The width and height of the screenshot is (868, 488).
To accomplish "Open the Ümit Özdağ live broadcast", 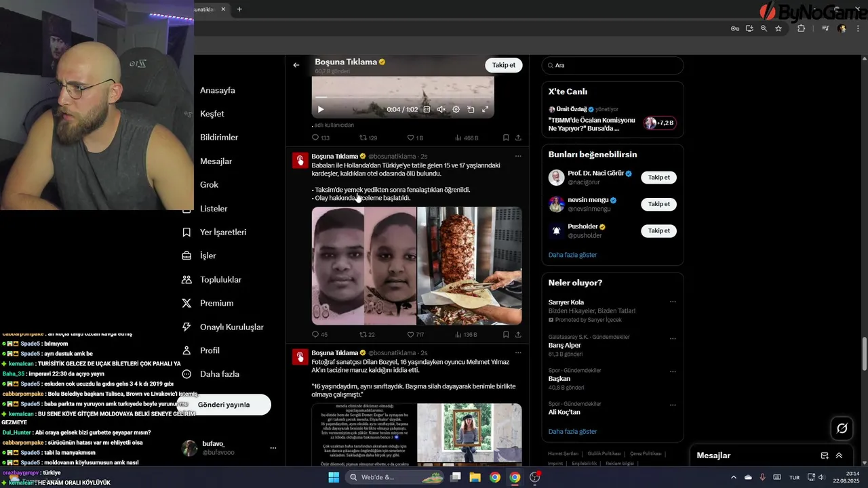I will tap(612, 119).
